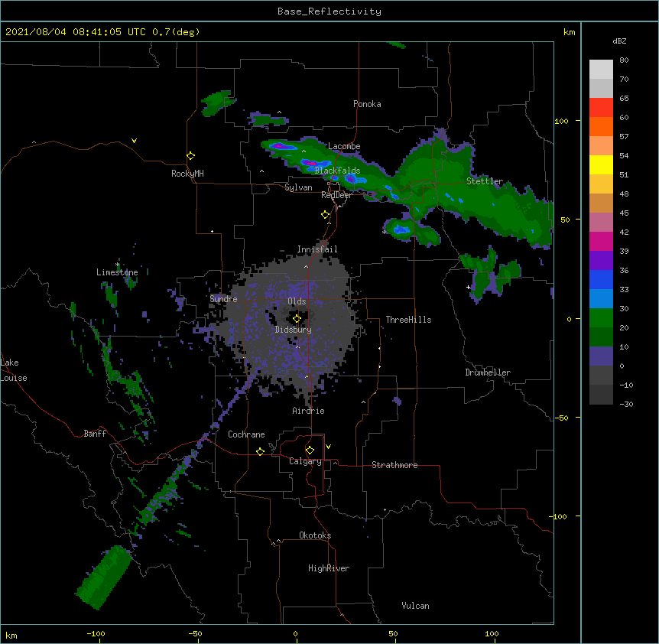The height and width of the screenshot is (644, 659).
Task: Click the yellow V marker east of Calgary
Action: click(x=328, y=447)
